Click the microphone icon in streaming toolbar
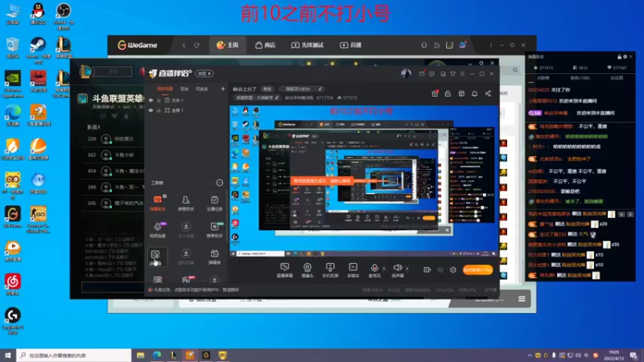This screenshot has height=362, width=644. [x=374, y=268]
